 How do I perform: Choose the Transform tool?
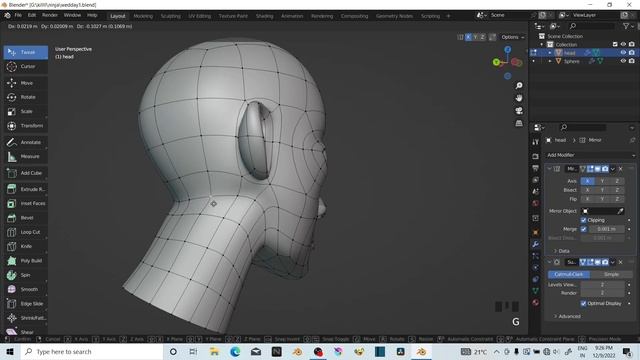click(26, 126)
